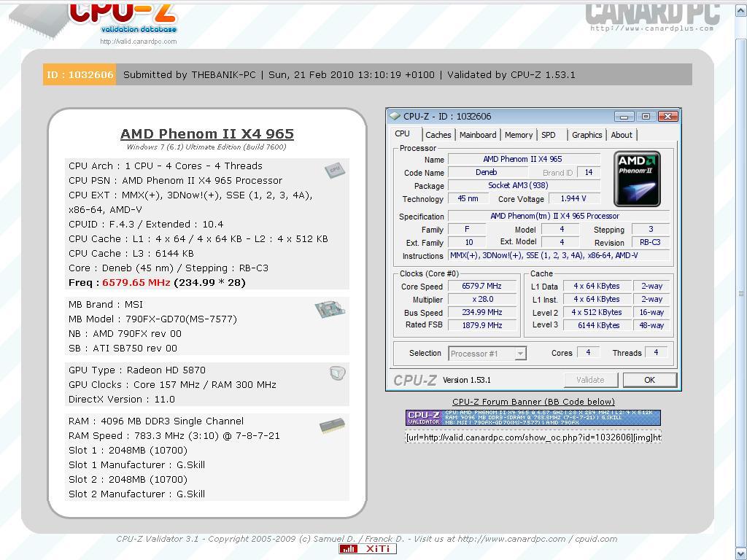
Task: Click the Brand ID value 14
Action: (x=589, y=172)
